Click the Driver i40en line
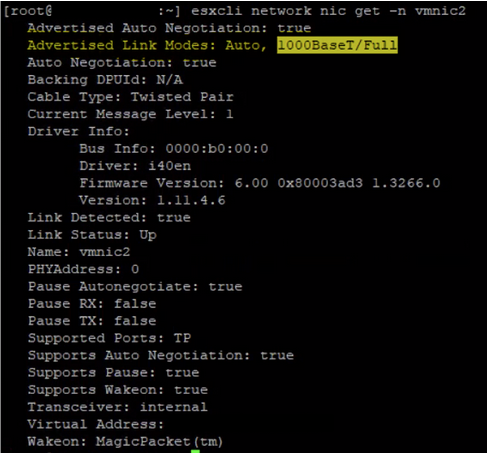Screen dimensions: 487x453 pyautogui.click(x=135, y=166)
